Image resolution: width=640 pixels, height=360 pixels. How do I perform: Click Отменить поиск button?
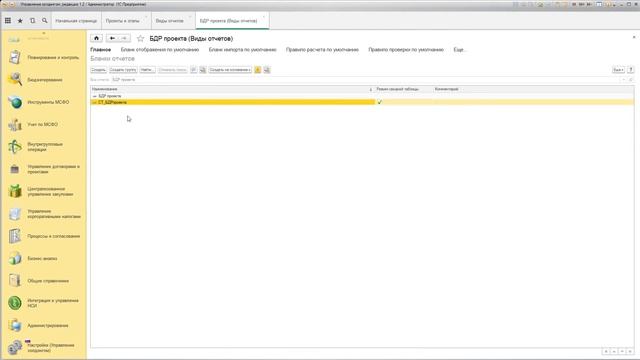pyautogui.click(x=173, y=70)
